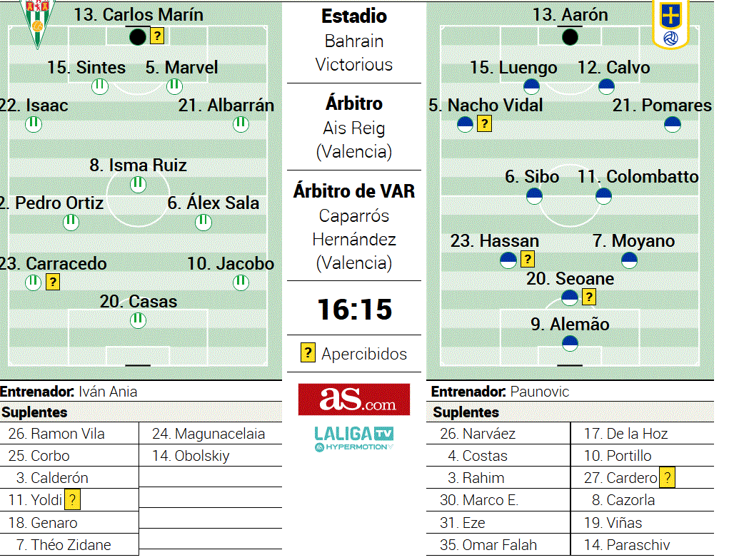The height and width of the screenshot is (560, 734).
Task: Click the yellow warning card beside Carracedo
Action: [x=53, y=282]
